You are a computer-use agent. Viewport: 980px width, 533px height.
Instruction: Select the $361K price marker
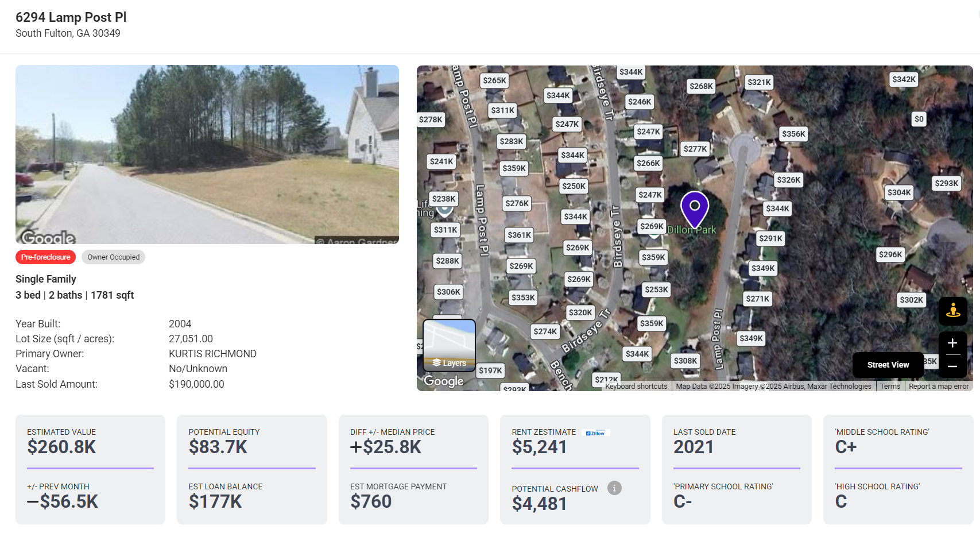pos(520,235)
